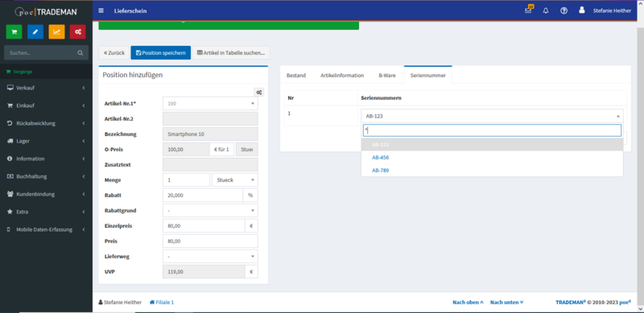This screenshot has height=313, width=644.
Task: Open the mail messages icon
Action: coord(528,10)
